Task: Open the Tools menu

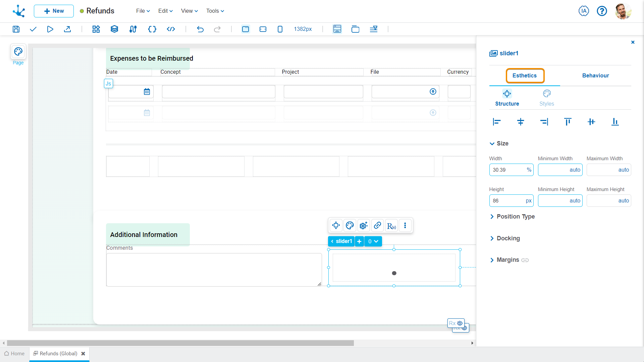Action: tap(215, 11)
